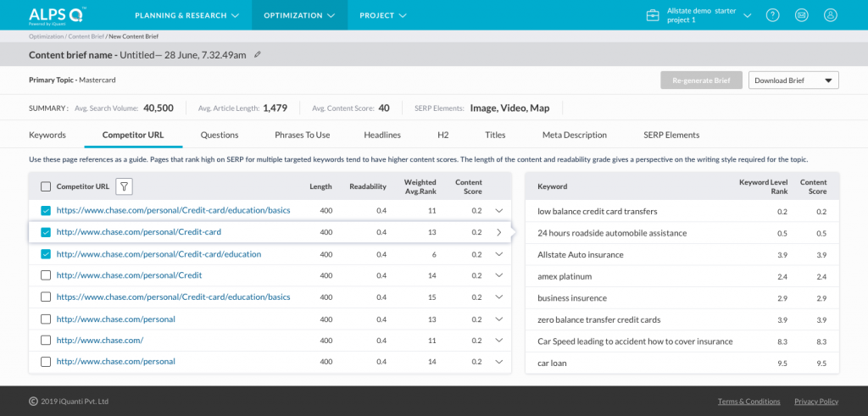Open the Planning & Research menu

[187, 15]
